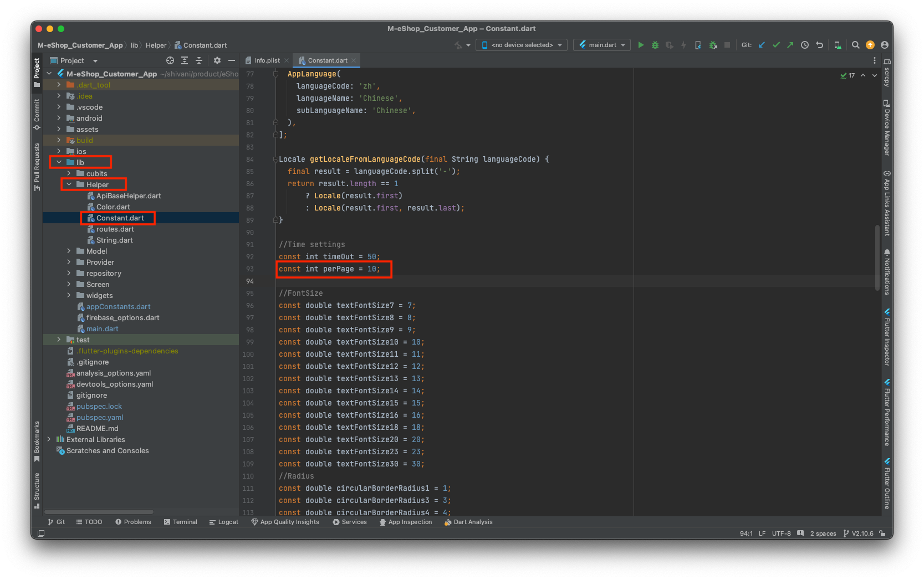
Task: Open editor tabs more options menu
Action: pyautogui.click(x=875, y=60)
